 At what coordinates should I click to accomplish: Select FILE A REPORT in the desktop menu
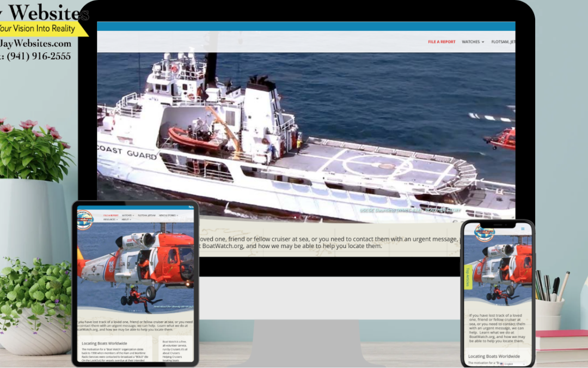click(440, 41)
